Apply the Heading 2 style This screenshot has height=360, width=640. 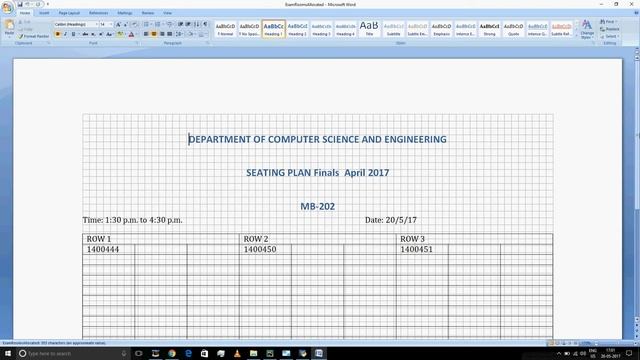(x=298, y=29)
